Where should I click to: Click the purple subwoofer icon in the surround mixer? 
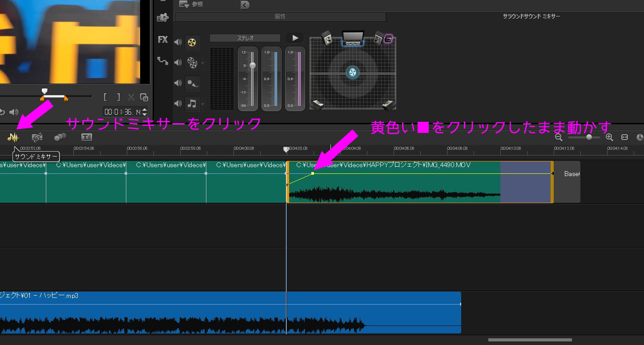coord(389,39)
